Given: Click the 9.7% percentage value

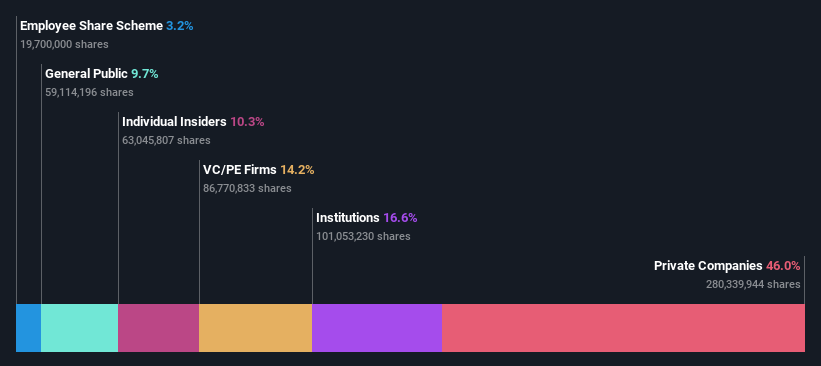Looking at the screenshot, I should point(145,74).
